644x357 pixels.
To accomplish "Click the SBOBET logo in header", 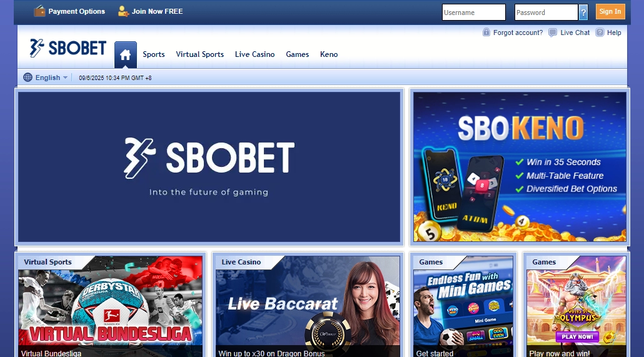I will point(68,48).
